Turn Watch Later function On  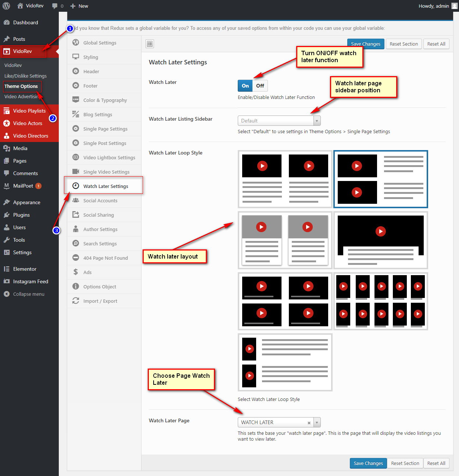(245, 86)
